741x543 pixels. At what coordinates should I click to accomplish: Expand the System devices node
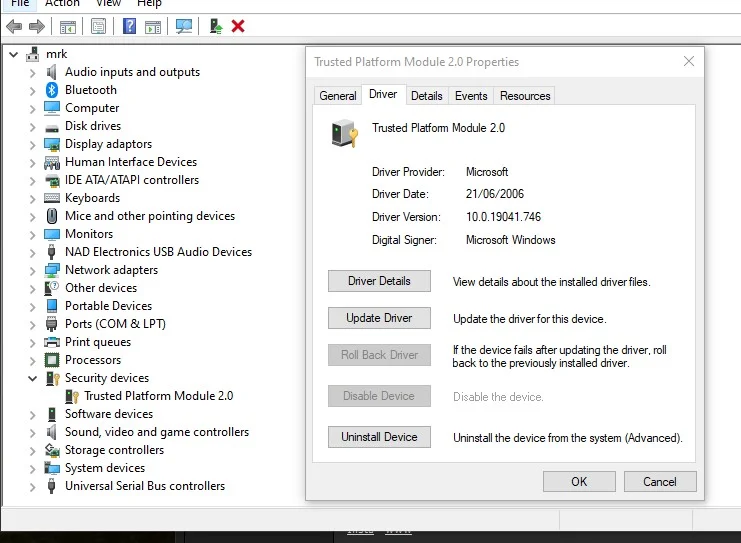32,469
